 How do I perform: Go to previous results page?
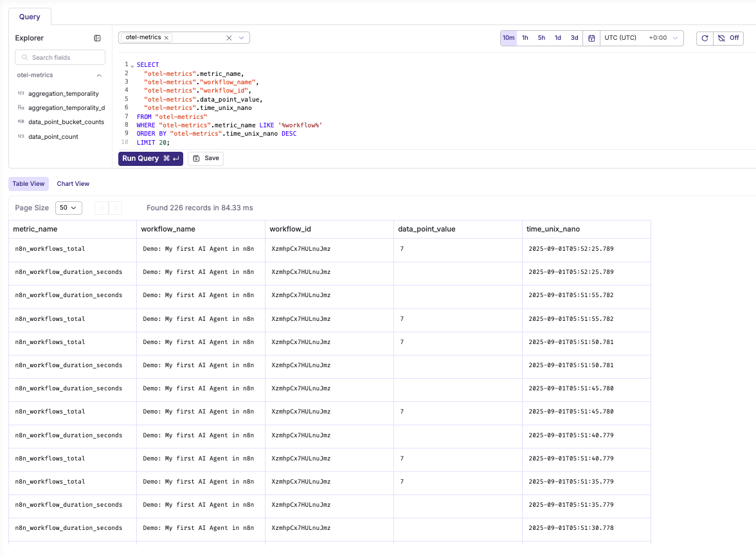pos(102,208)
